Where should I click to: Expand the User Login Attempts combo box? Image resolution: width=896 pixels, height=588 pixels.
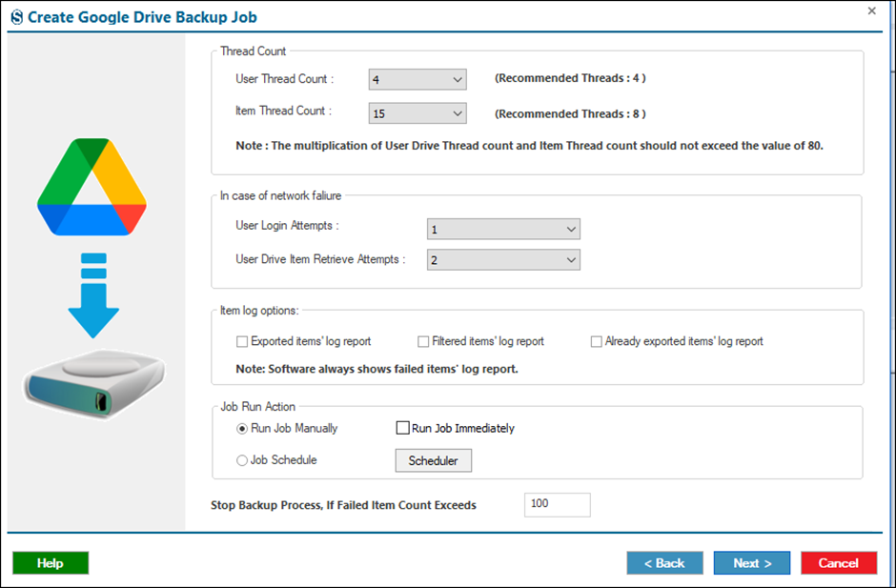pyautogui.click(x=503, y=229)
